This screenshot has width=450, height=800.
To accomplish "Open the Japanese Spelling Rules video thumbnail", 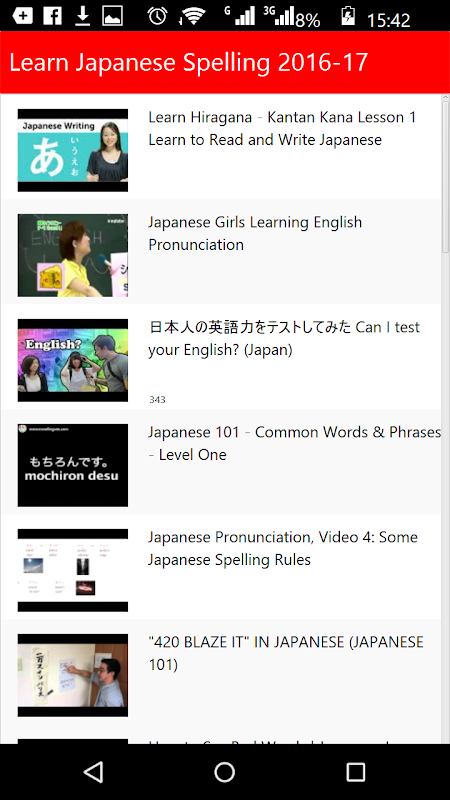I will 73,570.
